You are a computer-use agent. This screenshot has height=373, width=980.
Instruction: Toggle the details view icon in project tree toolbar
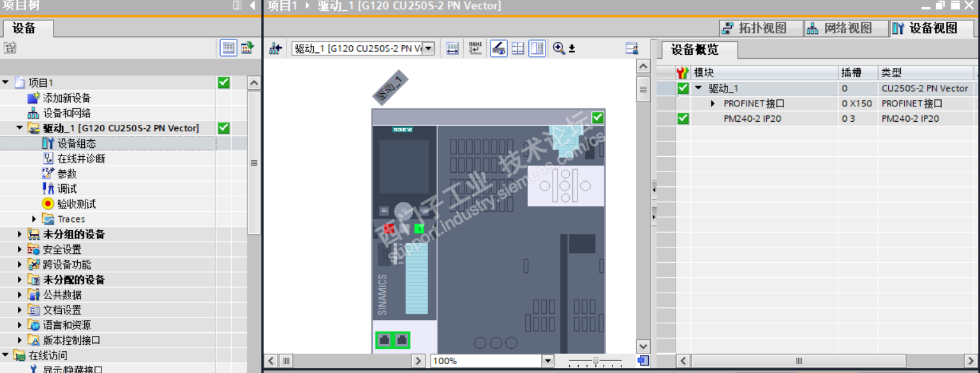coord(228,48)
